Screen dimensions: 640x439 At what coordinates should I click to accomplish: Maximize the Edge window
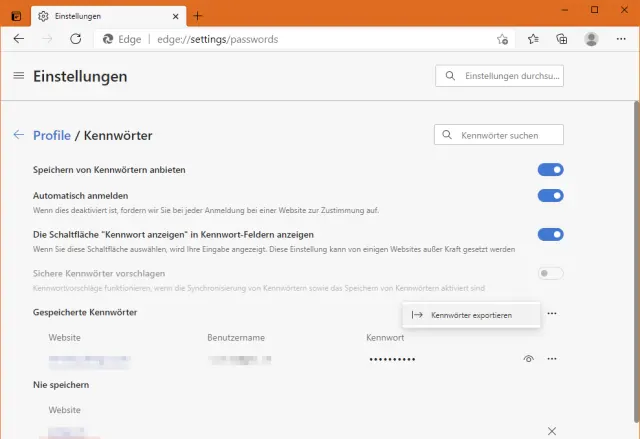click(x=595, y=10)
